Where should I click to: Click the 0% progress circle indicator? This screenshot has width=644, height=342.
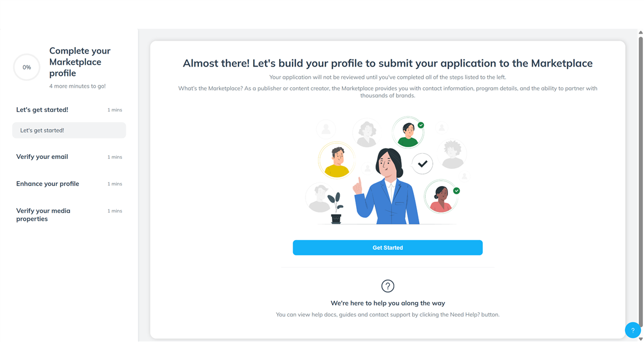tap(26, 67)
